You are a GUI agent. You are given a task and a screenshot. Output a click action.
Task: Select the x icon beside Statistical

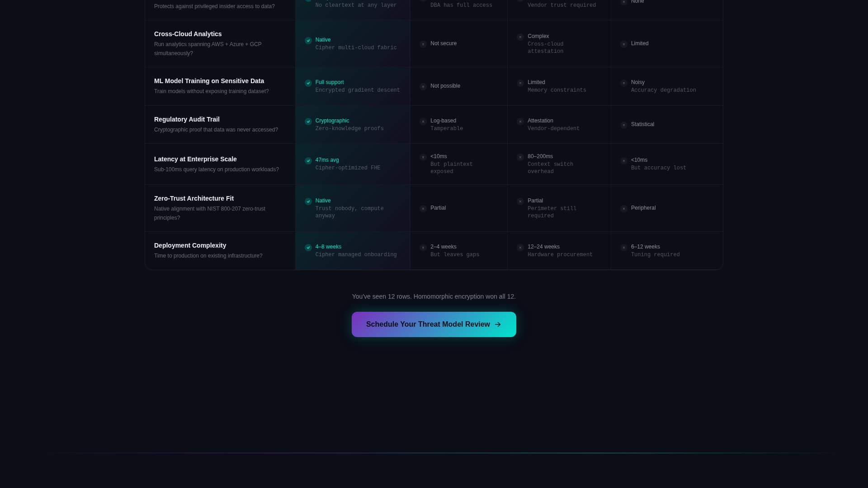pyautogui.click(x=623, y=125)
